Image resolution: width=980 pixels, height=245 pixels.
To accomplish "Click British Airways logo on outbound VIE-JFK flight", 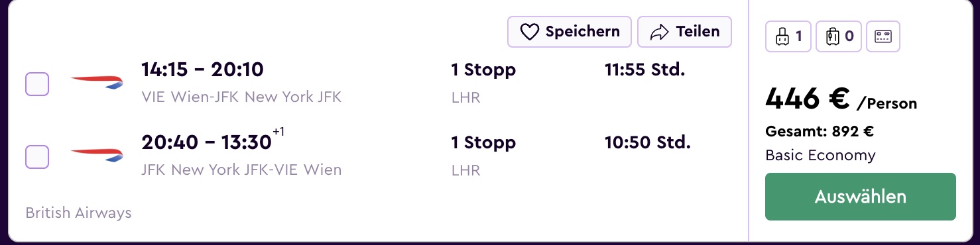I will click(97, 83).
